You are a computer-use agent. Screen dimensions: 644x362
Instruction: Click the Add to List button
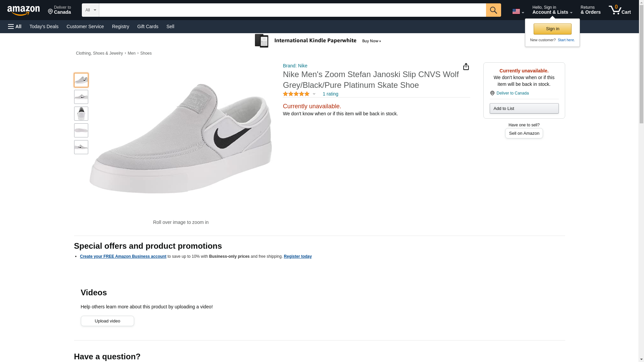point(524,109)
